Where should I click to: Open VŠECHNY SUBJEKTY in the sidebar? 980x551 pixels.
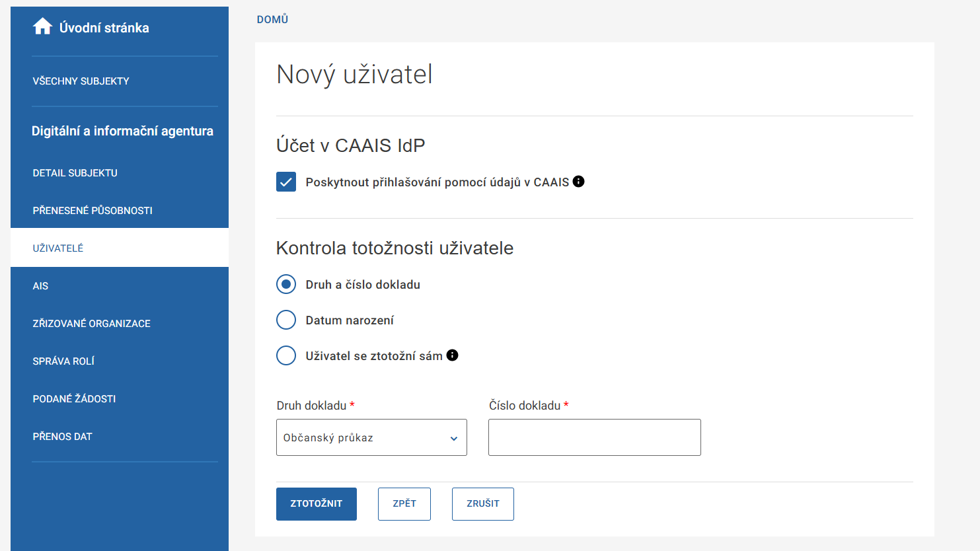(81, 81)
